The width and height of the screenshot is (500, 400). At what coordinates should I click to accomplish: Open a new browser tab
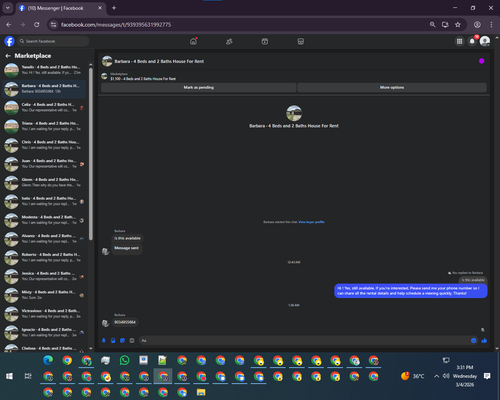pos(114,8)
